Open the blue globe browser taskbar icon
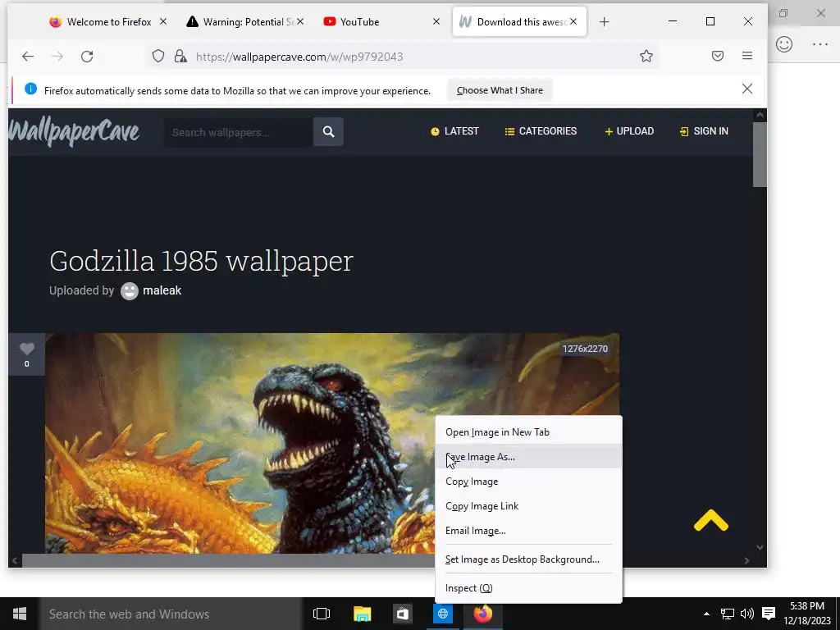This screenshot has width=840, height=630. [x=443, y=614]
